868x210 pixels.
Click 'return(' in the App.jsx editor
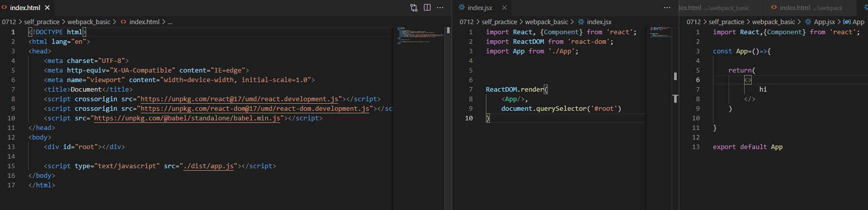742,71
